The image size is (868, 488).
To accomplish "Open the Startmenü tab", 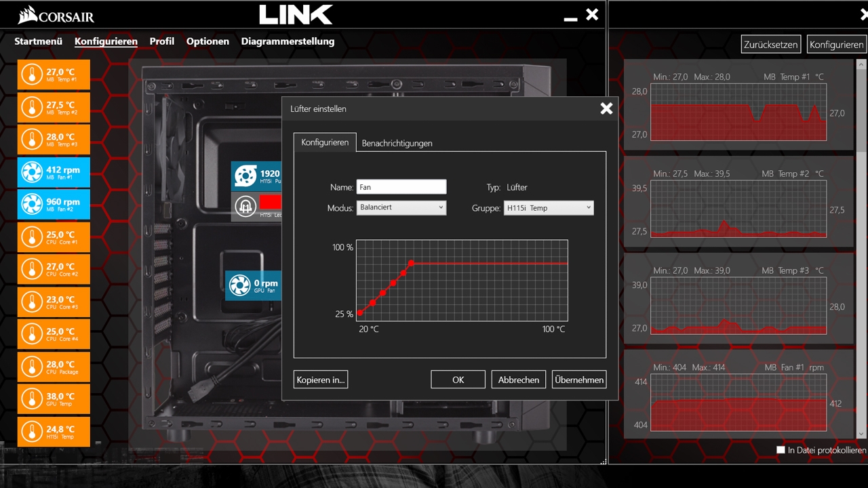I will (39, 41).
